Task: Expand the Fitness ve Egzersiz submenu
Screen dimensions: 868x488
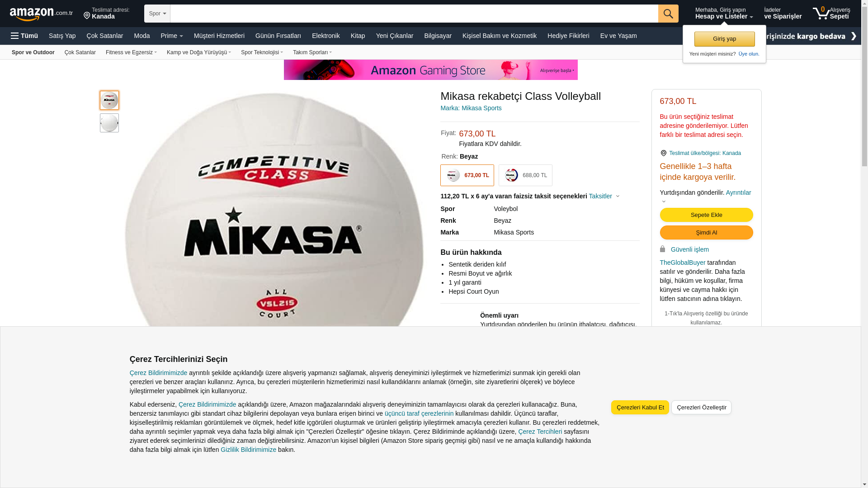Action: tap(131, 52)
